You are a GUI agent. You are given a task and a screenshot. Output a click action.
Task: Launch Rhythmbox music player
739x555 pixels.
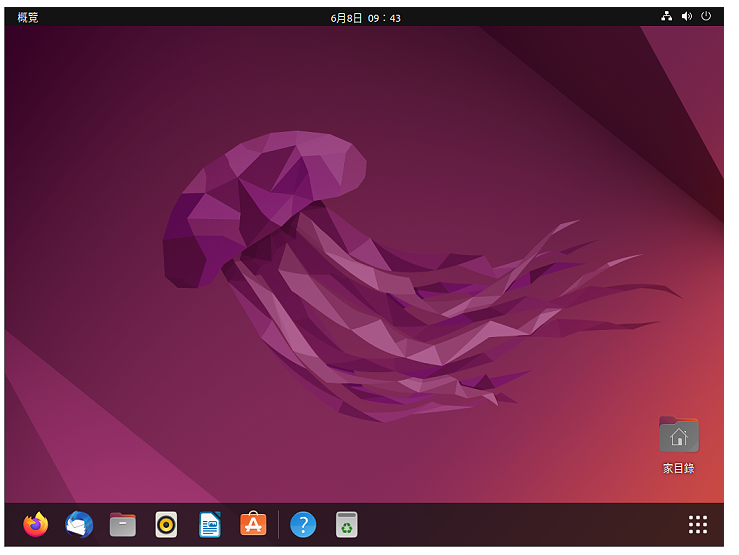(166, 524)
